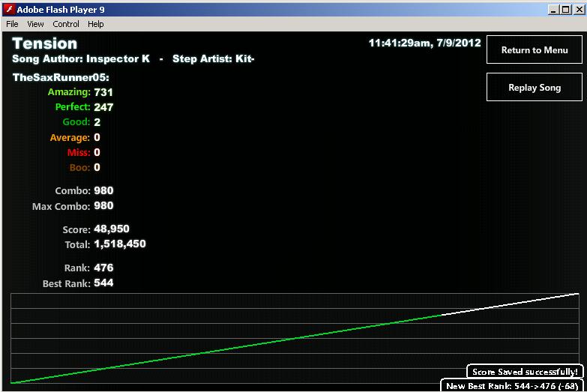Click the Adobe Flash Player title icon

pos(9,9)
